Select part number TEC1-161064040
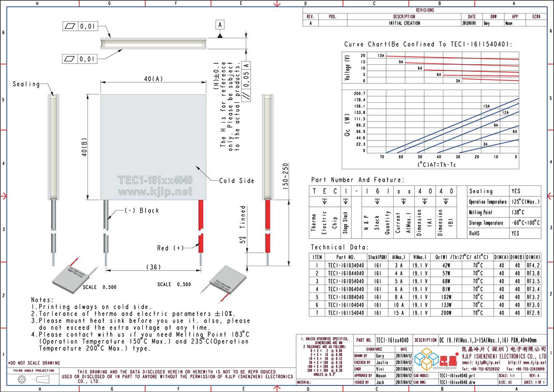The width and height of the screenshot is (554, 392). (x=346, y=289)
